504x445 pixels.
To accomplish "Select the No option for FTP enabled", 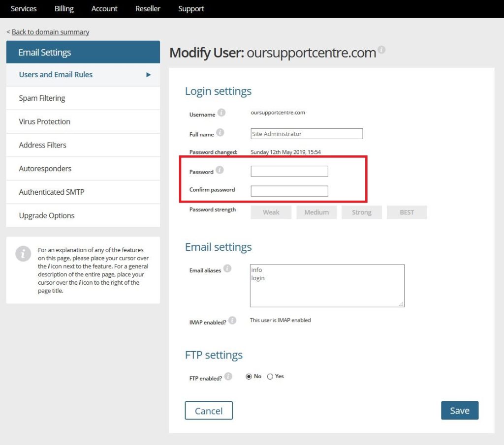I will point(249,377).
